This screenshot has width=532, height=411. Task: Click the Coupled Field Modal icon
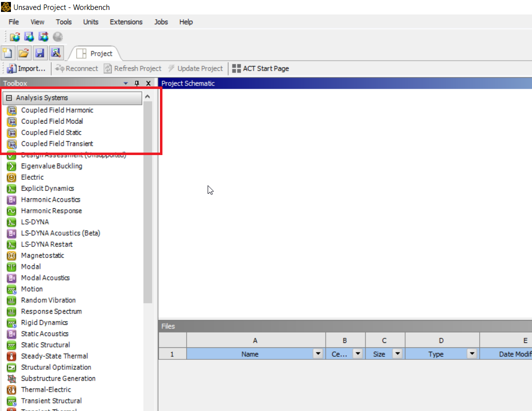pyautogui.click(x=11, y=121)
